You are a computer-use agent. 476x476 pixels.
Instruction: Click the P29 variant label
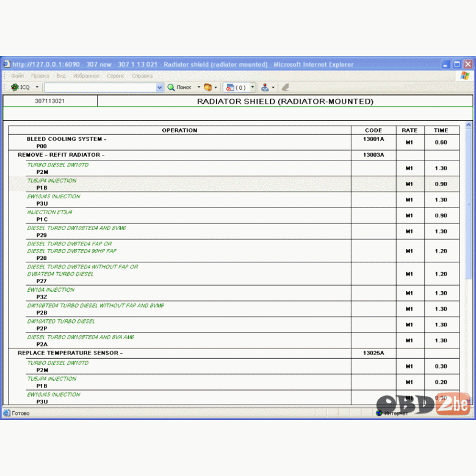tap(41, 236)
